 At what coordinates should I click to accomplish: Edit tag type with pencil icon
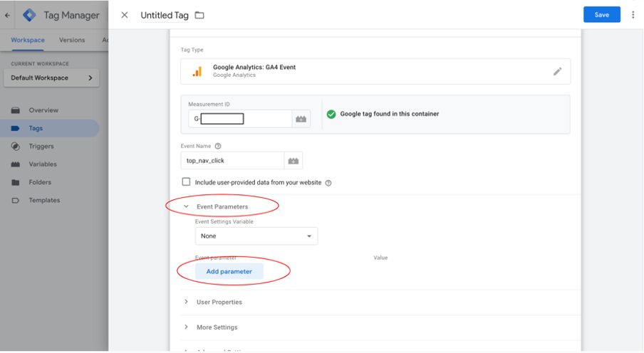coord(557,71)
